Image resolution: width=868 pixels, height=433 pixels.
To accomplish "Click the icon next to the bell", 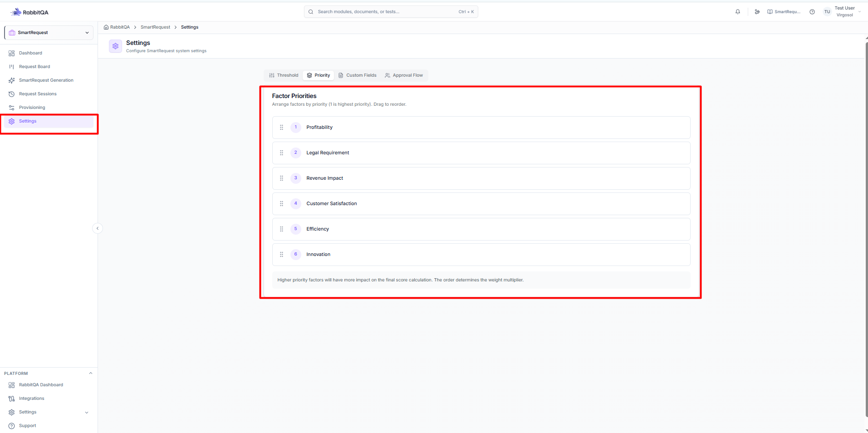I will 757,12.
